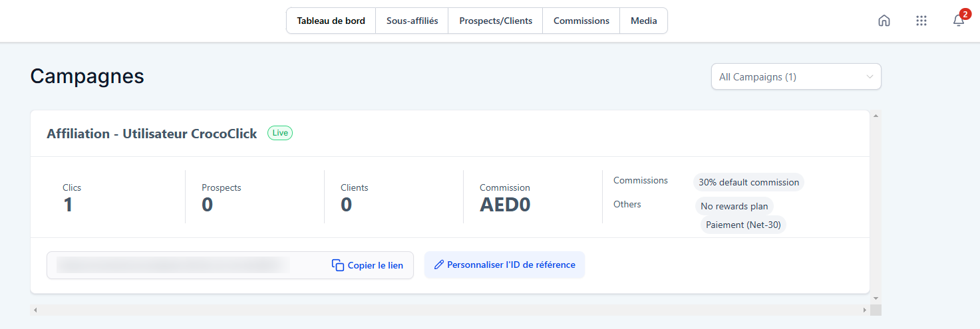
Task: Switch to Tableau de bord tab
Action: pos(331,21)
